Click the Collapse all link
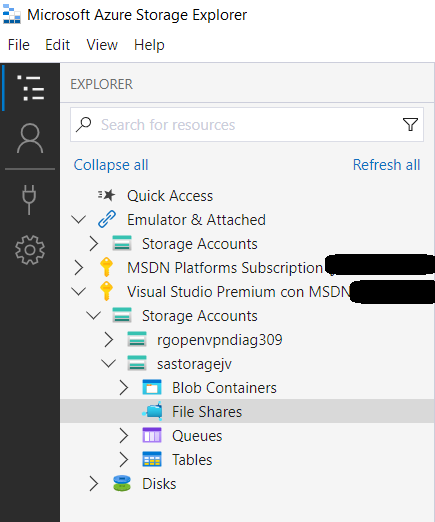 click(x=111, y=165)
